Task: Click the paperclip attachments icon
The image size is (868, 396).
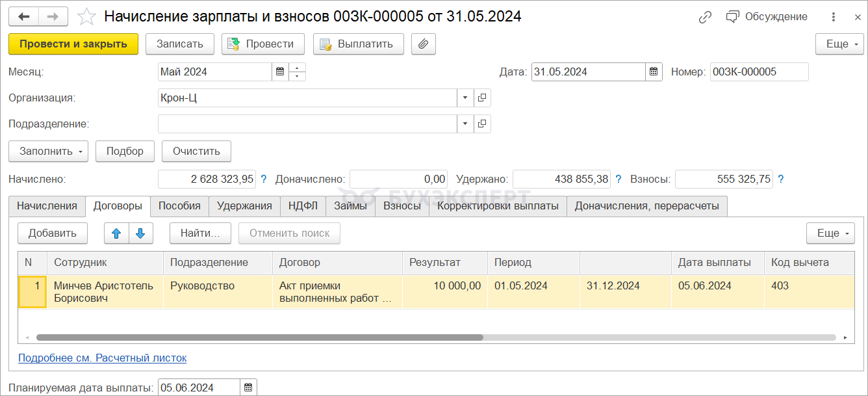Action: [x=423, y=44]
